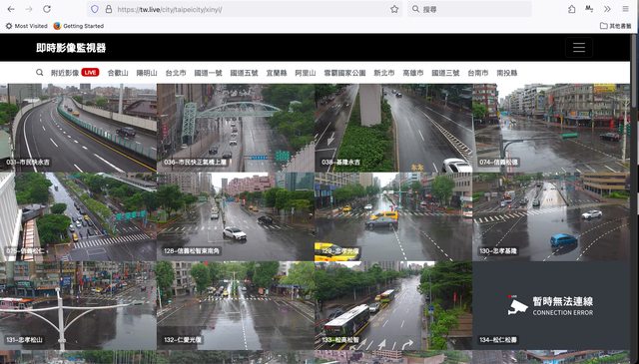Go back using the browser back arrow
The height and width of the screenshot is (364, 639).
[11, 9]
